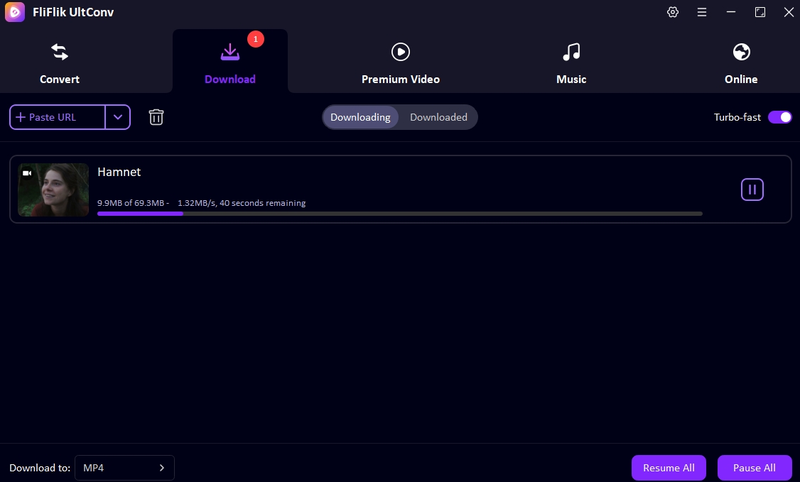Viewport: 800px width, 482px height.
Task: Click the trash delete icon
Action: (x=156, y=117)
